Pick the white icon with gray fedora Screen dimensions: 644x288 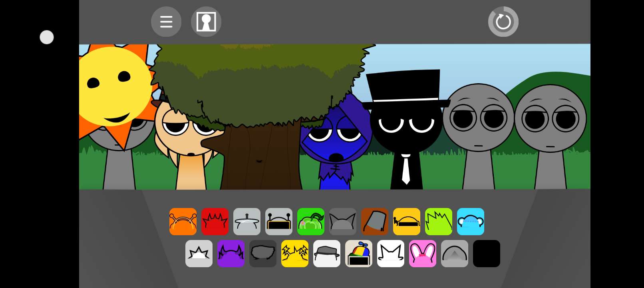click(327, 254)
